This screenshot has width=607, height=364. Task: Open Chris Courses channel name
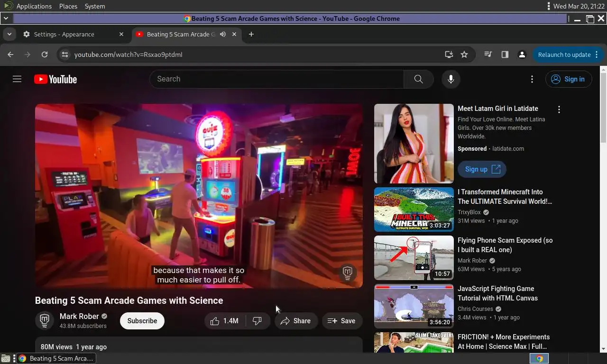[475, 309]
